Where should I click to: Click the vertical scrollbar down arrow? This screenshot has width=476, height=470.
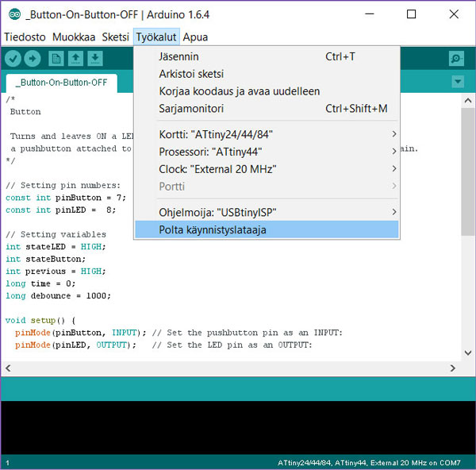point(468,352)
